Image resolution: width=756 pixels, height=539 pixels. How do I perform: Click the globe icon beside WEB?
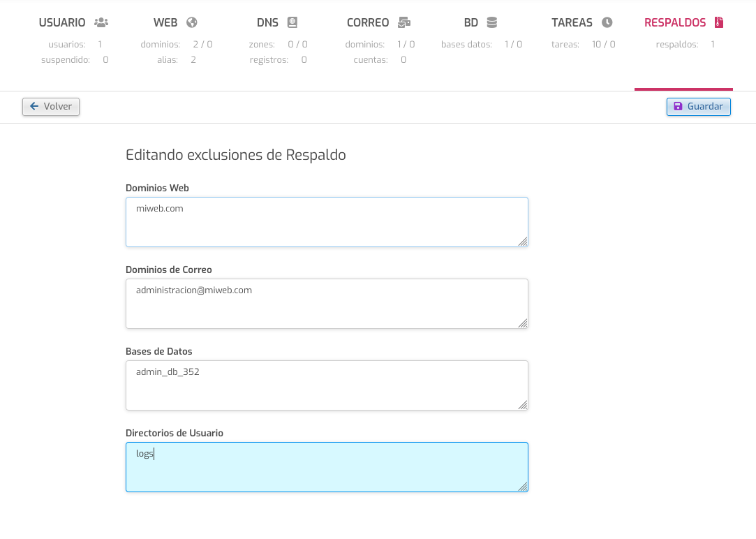[192, 22]
